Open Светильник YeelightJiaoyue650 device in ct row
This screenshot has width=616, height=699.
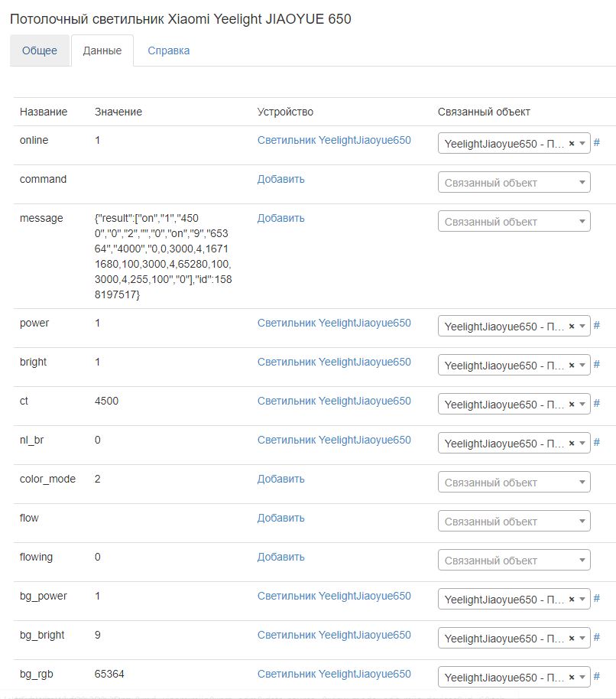(x=334, y=401)
